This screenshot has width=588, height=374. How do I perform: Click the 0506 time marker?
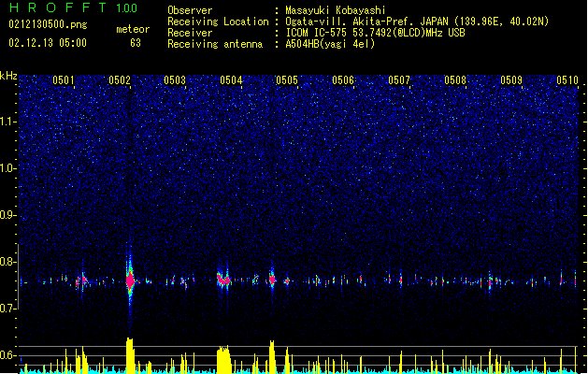[343, 80]
